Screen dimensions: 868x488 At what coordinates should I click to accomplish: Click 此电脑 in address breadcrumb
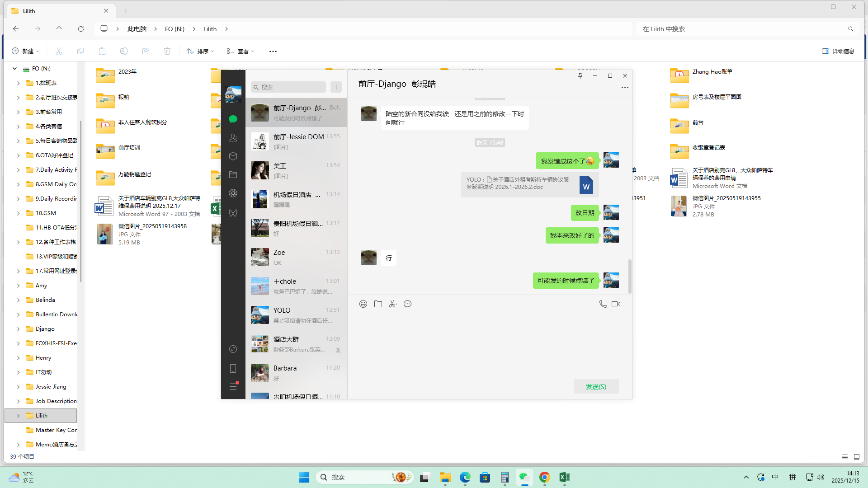click(137, 29)
